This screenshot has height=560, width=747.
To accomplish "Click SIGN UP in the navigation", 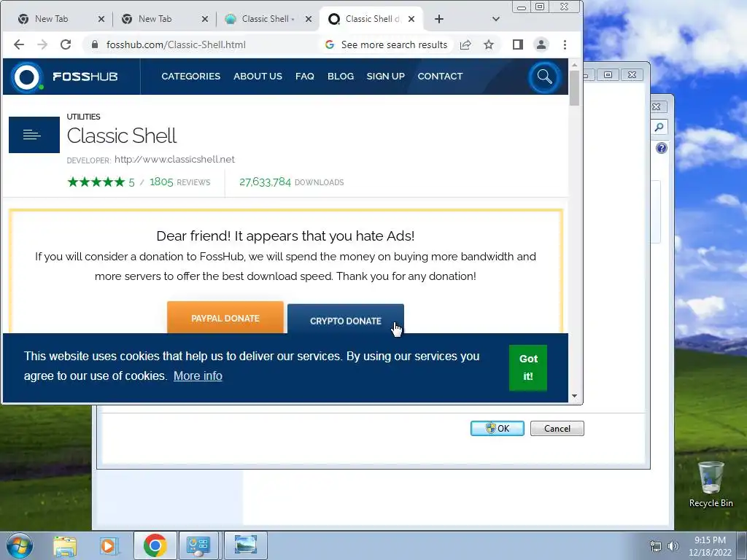I will [385, 76].
